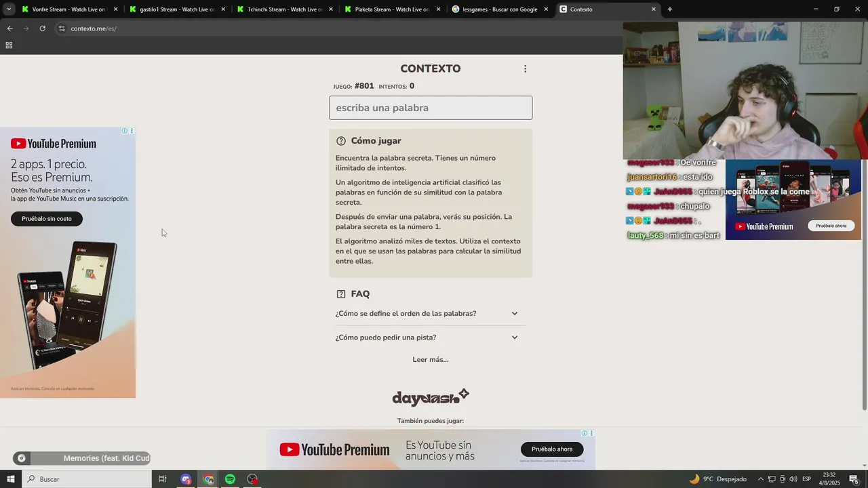This screenshot has width=868, height=488.
Task: Open Discord from the taskbar
Action: (x=186, y=479)
